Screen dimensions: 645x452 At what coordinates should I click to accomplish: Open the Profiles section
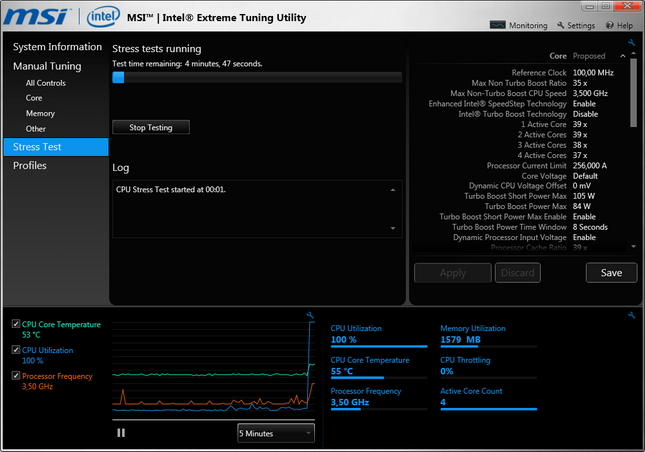click(30, 165)
